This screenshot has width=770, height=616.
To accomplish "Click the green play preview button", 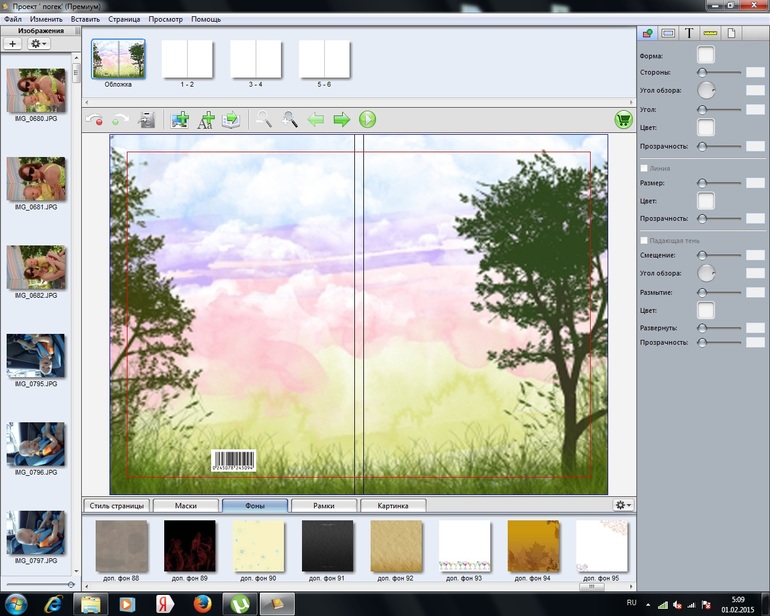I will click(367, 120).
